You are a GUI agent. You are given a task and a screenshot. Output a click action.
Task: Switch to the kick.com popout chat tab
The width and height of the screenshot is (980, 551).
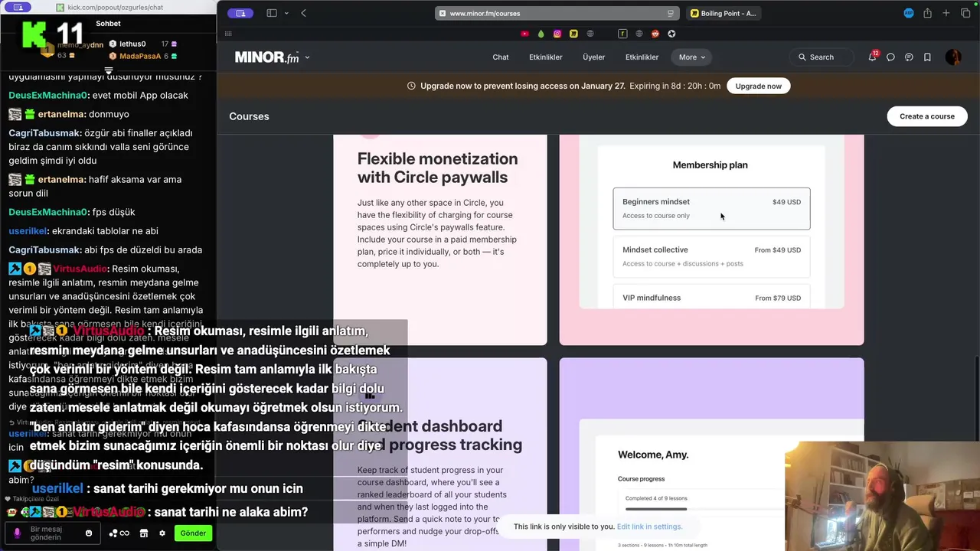[109, 8]
